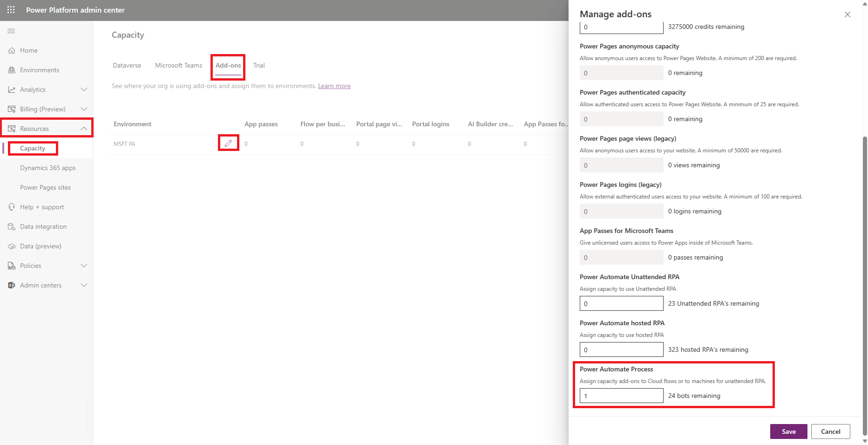The image size is (868, 445).
Task: Collapse the Resources section chevron
Action: click(84, 129)
